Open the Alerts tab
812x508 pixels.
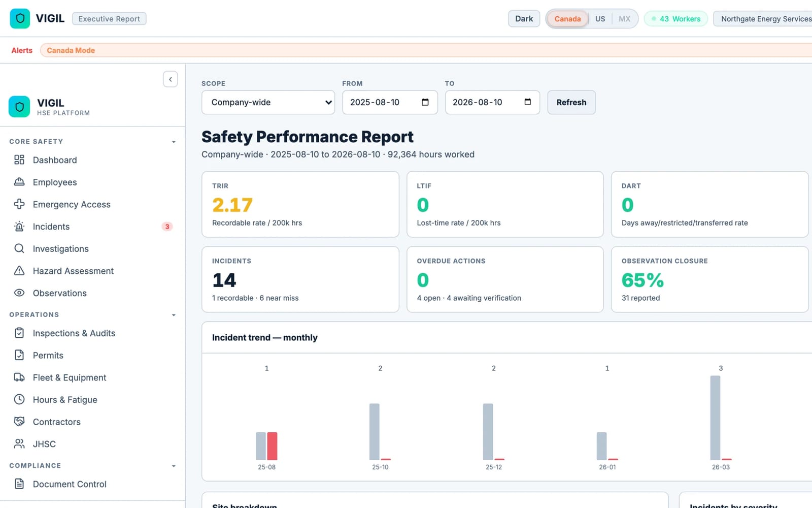[22, 50]
